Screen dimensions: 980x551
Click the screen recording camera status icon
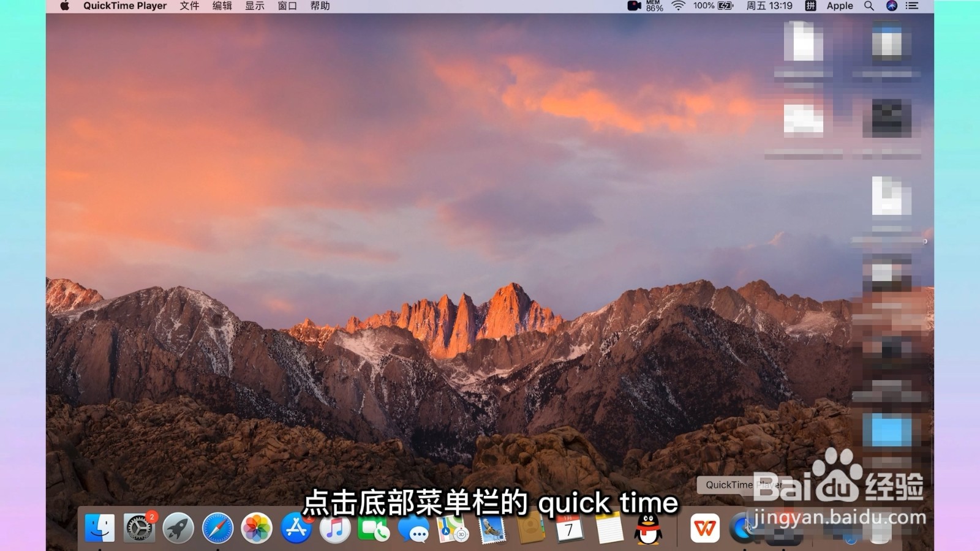(635, 6)
